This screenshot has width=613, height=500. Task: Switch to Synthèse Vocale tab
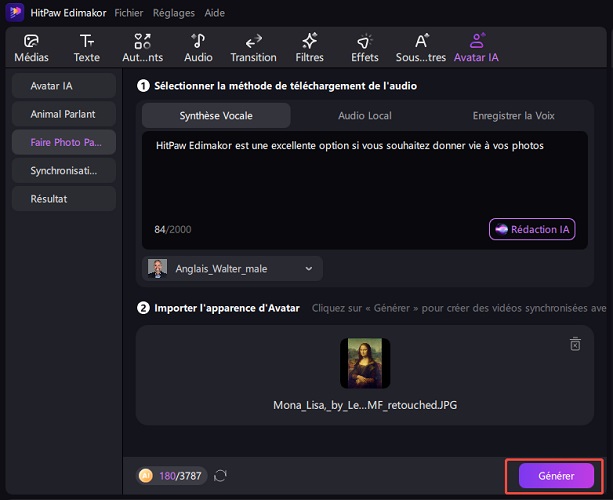216,116
